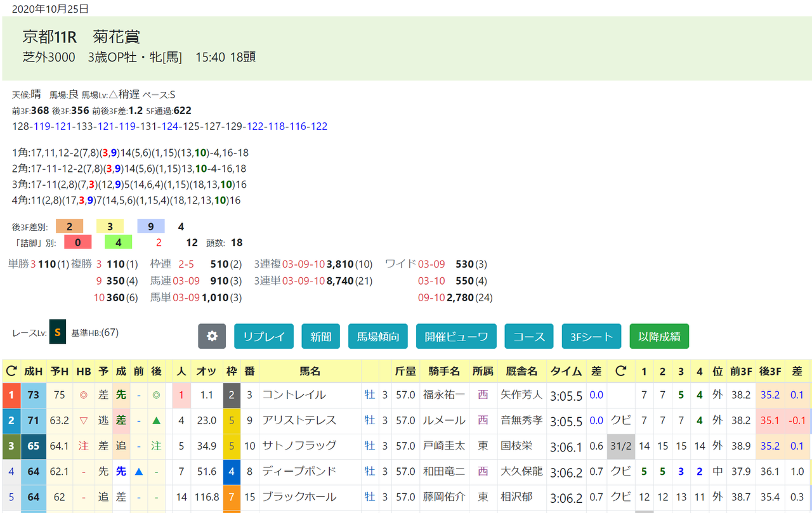Open horse コントレイル
Image resolution: width=812 pixels, height=513 pixels.
point(294,395)
